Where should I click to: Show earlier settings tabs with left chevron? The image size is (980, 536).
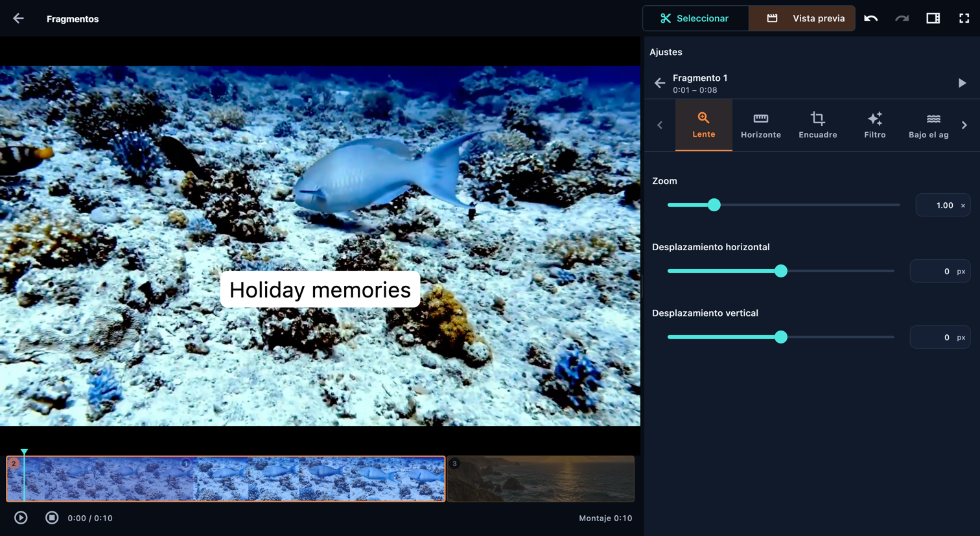click(660, 125)
